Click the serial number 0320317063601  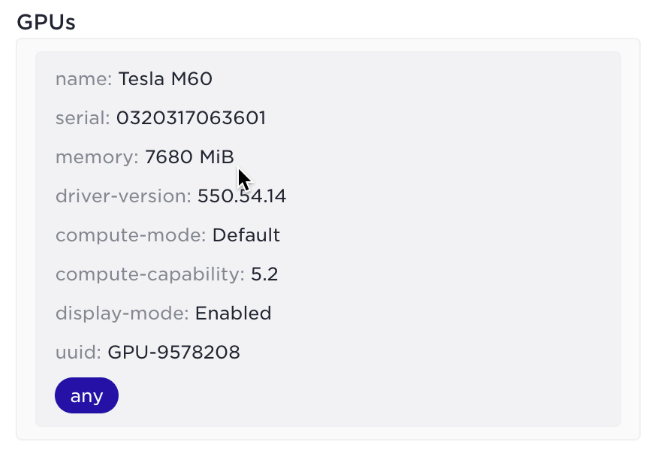coord(191,118)
